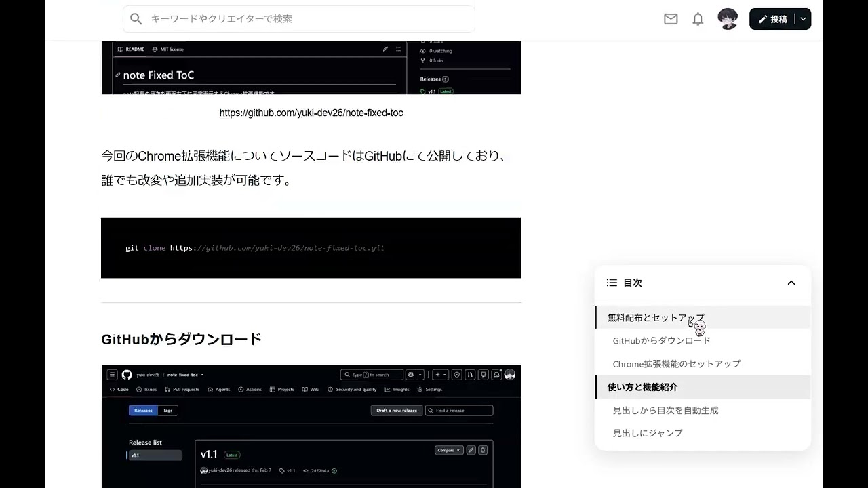Open the dropdown arrow beside 投稿

point(803,19)
